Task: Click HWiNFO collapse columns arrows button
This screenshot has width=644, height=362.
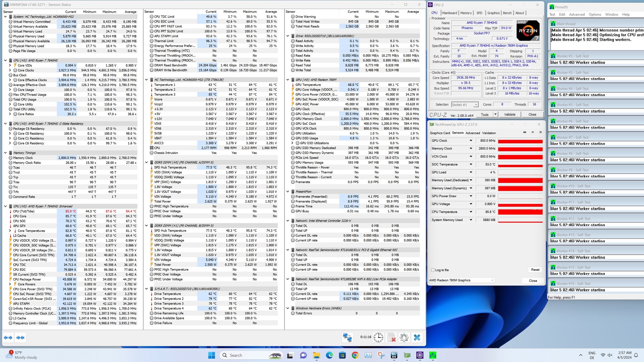Action: [x=20, y=338]
